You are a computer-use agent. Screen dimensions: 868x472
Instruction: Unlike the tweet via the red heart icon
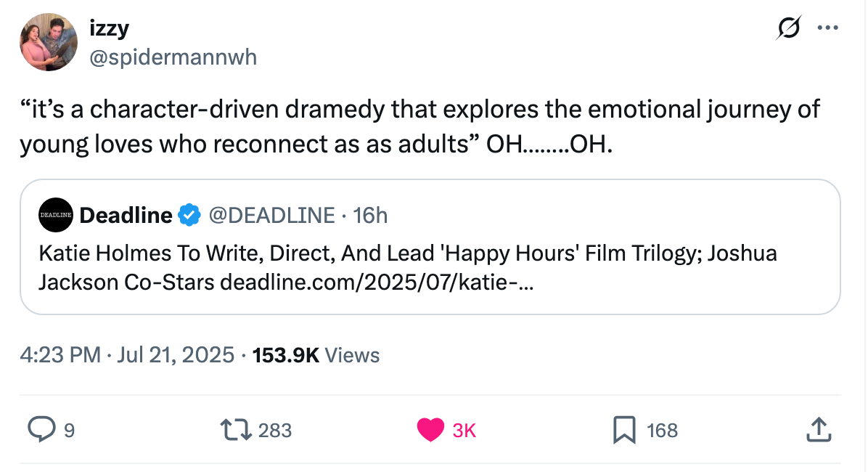click(430, 429)
